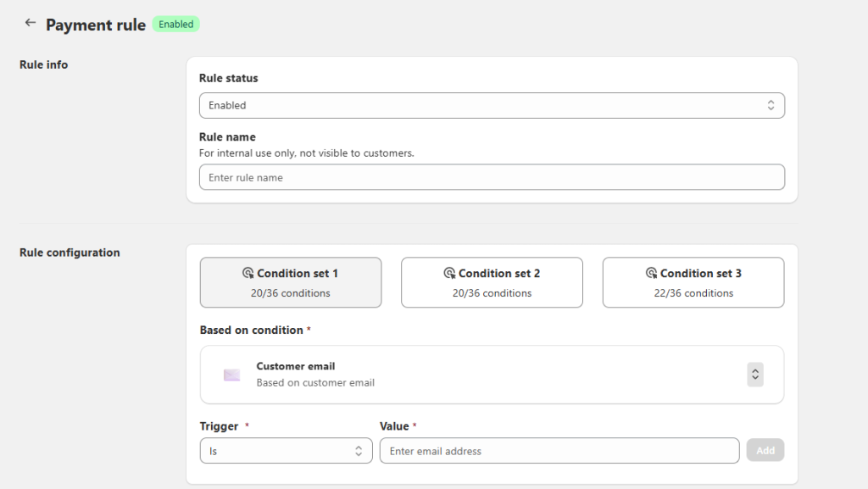Click the Rule status up-down chevron icon

(x=771, y=105)
